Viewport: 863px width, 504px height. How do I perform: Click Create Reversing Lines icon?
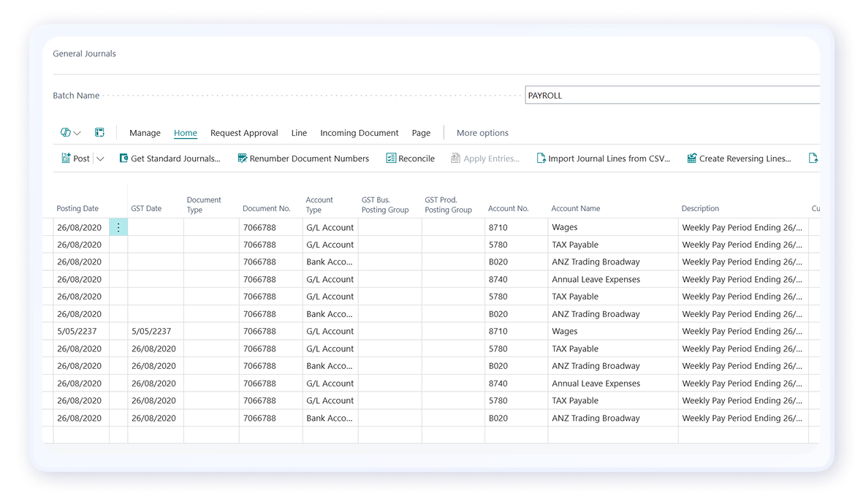691,159
